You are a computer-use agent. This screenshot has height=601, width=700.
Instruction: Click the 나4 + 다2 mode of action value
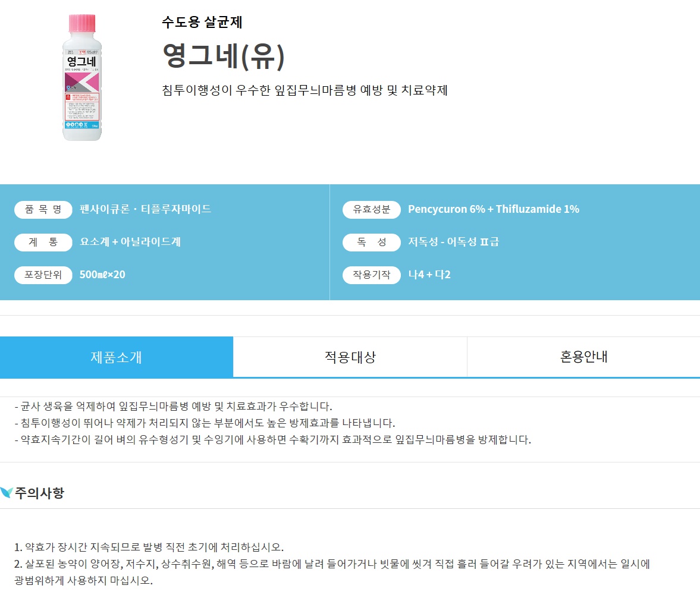tap(429, 275)
